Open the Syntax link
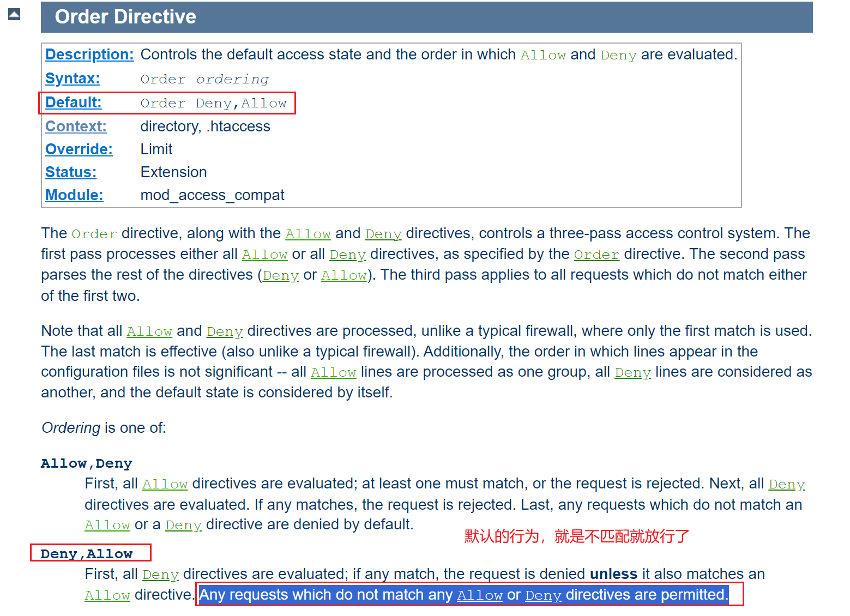850x616 pixels. point(73,78)
